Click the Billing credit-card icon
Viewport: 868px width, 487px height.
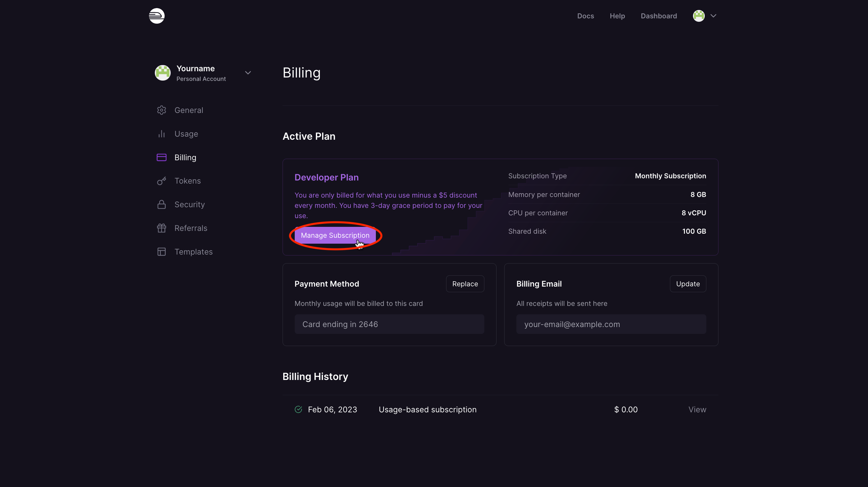161,157
